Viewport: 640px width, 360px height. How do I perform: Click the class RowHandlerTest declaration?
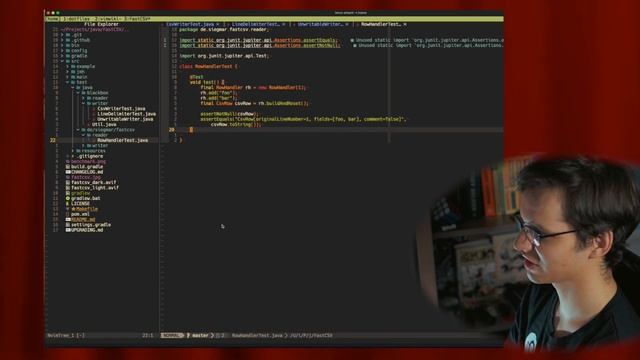click(x=208, y=67)
